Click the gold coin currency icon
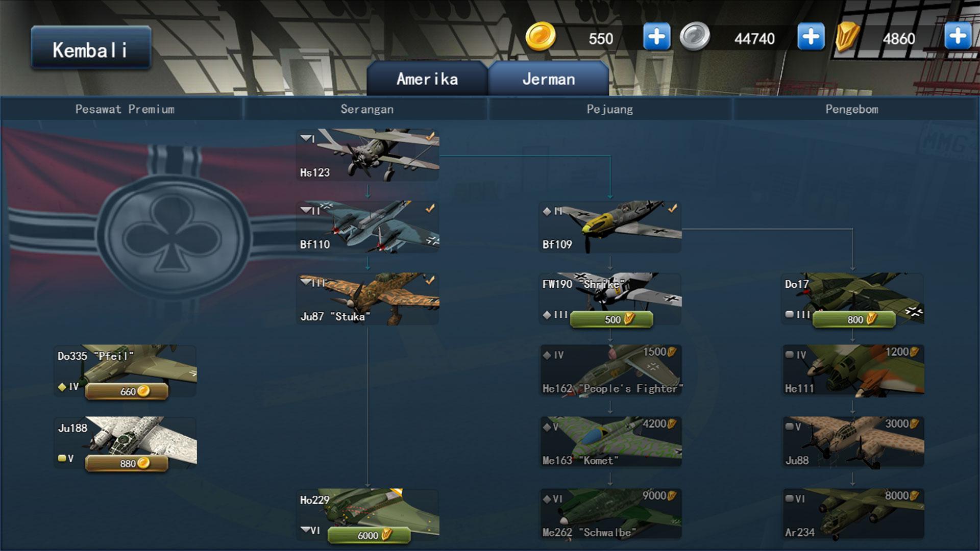The image size is (980, 551). pos(541,37)
